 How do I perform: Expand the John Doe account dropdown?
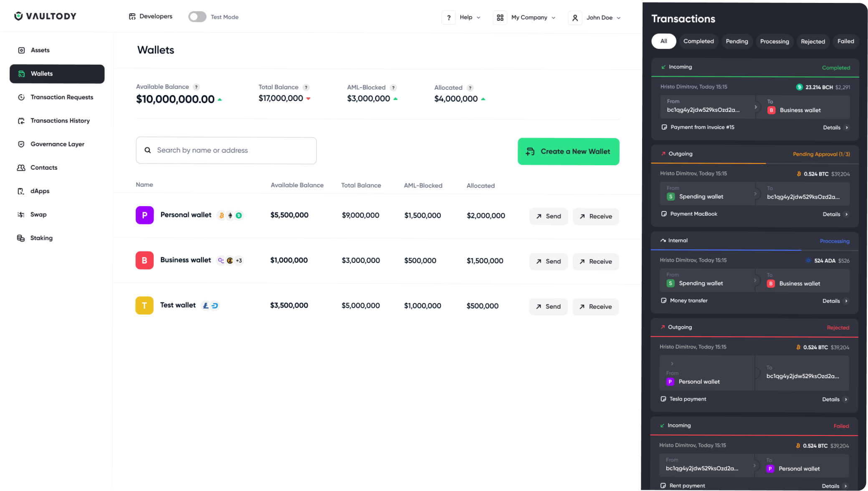[619, 18]
